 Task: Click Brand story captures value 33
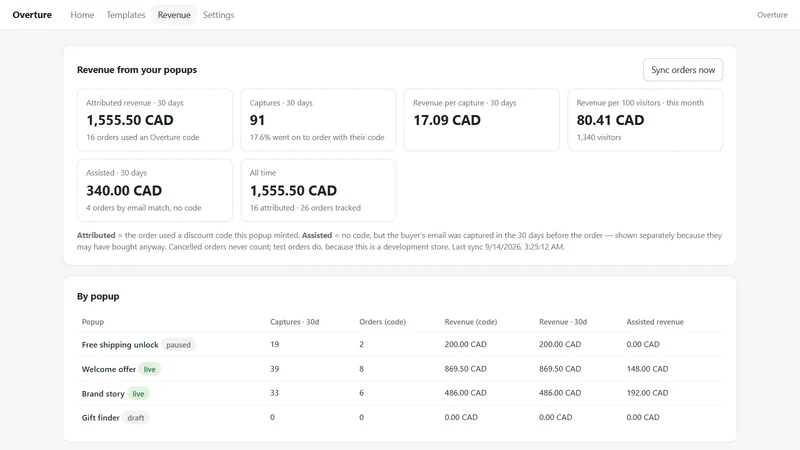(274, 393)
